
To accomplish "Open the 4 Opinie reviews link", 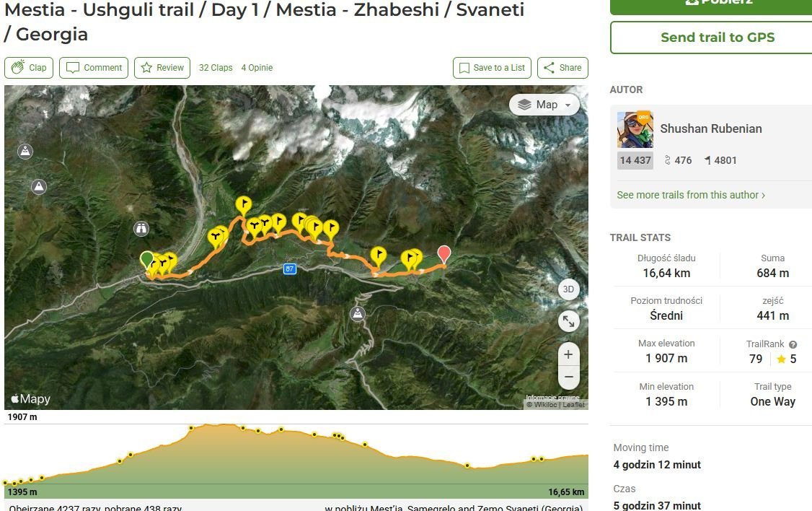I will pyautogui.click(x=257, y=68).
